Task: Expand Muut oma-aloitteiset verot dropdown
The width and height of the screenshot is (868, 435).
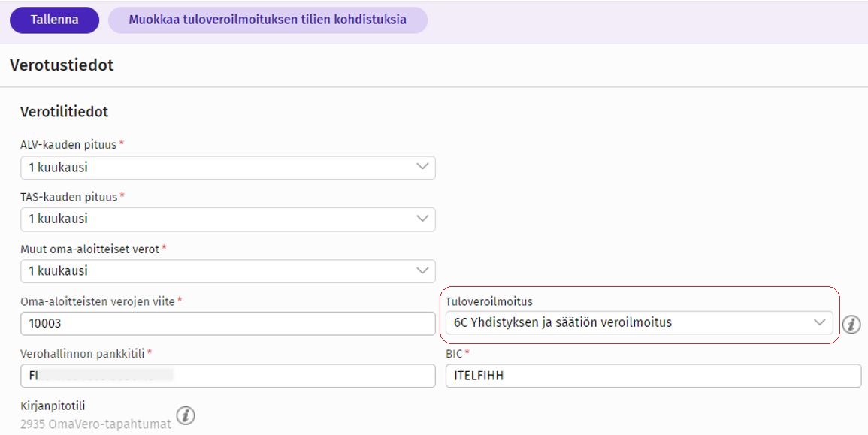Action: coord(228,271)
